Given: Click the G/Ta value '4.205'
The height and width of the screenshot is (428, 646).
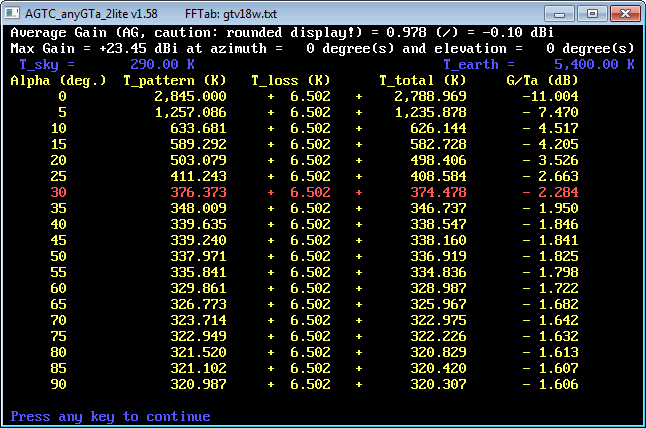Looking at the screenshot, I should pos(558,145).
